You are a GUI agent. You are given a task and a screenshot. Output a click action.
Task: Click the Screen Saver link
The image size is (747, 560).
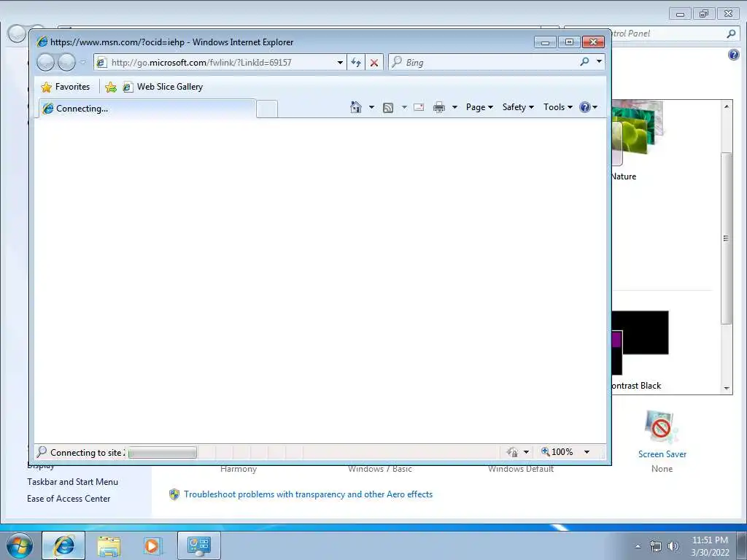[662, 454]
